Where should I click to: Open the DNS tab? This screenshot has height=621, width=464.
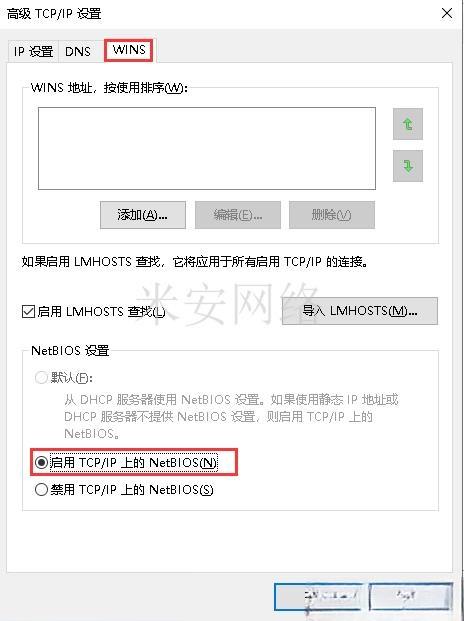78,51
